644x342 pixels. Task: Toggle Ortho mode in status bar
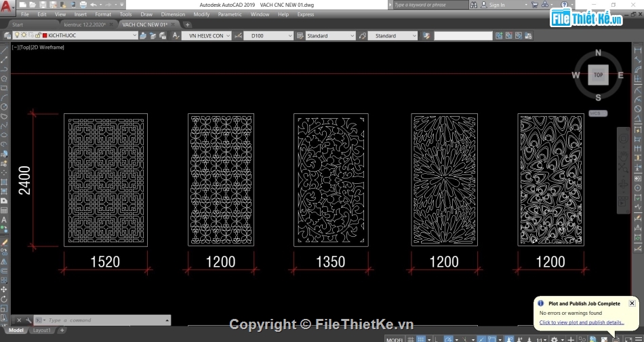pyautogui.click(x=436, y=339)
